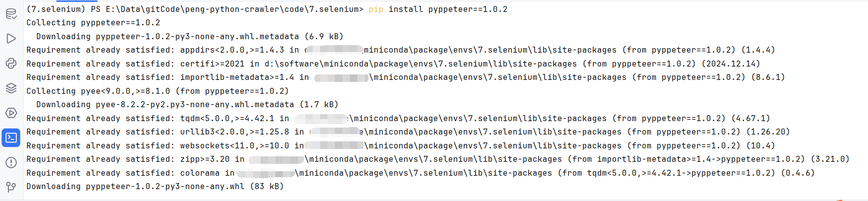Click the highlighted pip command word
This screenshot has width=868, height=201.
coord(376,9)
